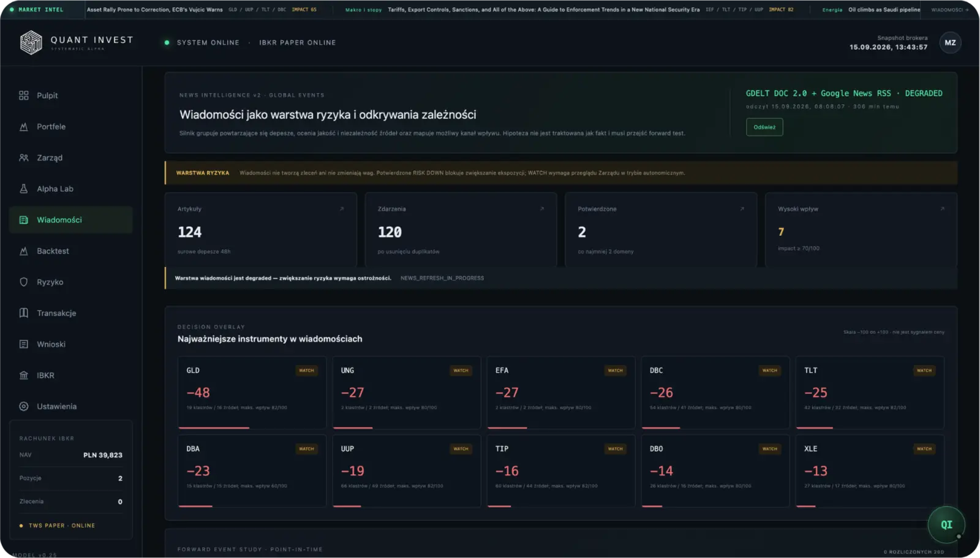The image size is (980, 558).
Task: Click the Wiadomości newspaper icon
Action: tap(24, 220)
